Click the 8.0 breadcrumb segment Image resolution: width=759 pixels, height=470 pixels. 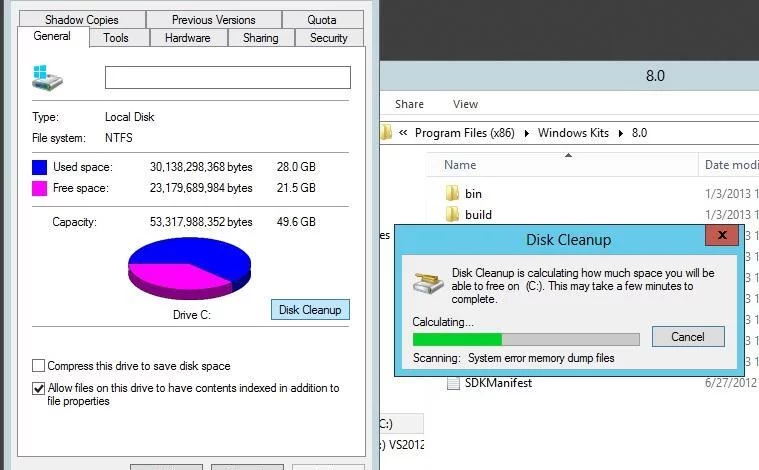coord(639,133)
